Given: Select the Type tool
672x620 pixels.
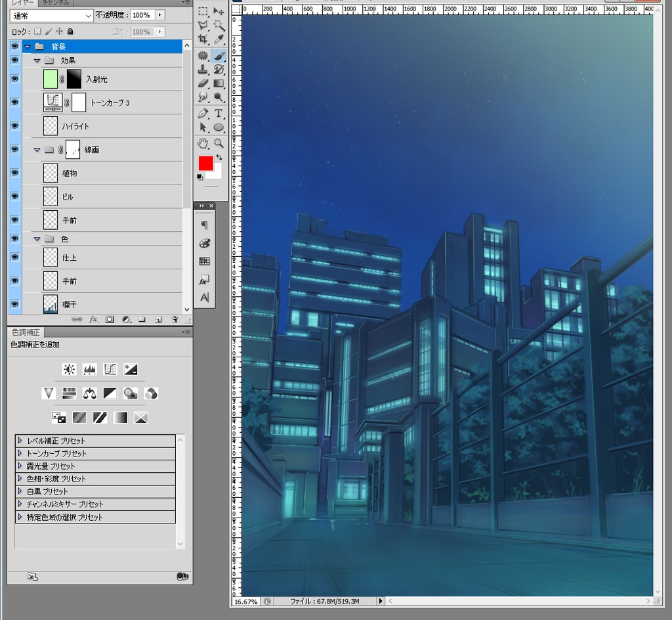Looking at the screenshot, I should click(x=219, y=112).
